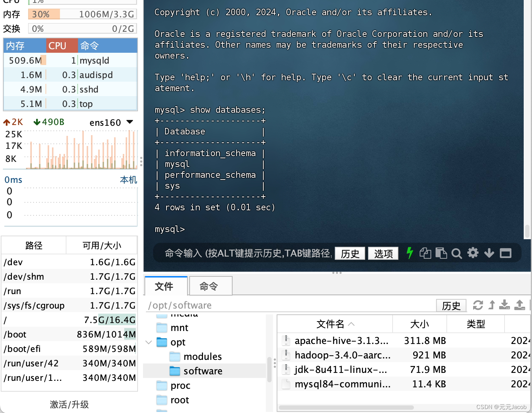The image size is (532, 413).
Task: Select the audispd process row
Action: 70,74
